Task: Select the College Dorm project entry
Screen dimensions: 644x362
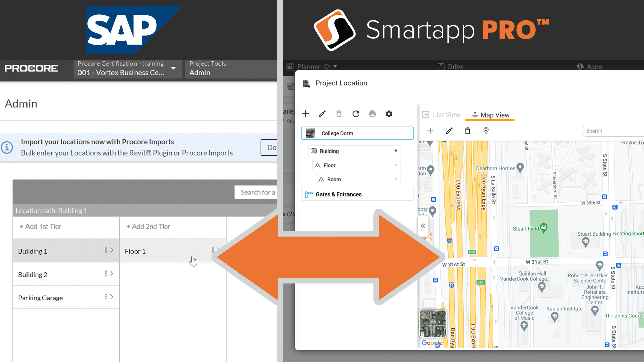Action: (357, 133)
